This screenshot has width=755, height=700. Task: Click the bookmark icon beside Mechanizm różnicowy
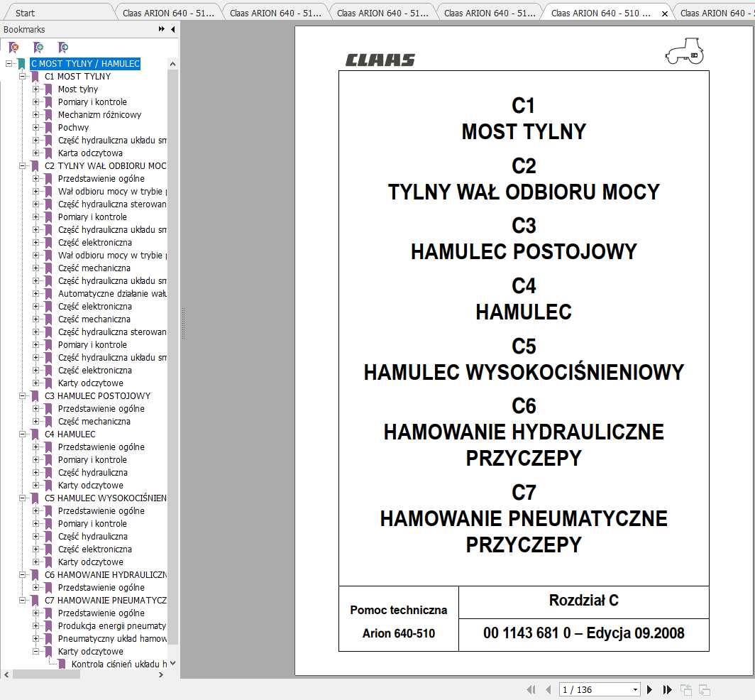click(x=49, y=115)
